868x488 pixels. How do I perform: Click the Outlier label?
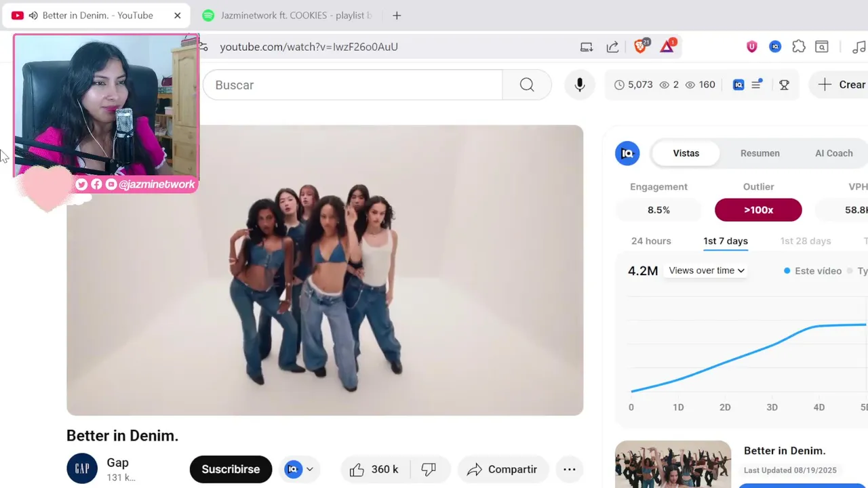(x=758, y=186)
